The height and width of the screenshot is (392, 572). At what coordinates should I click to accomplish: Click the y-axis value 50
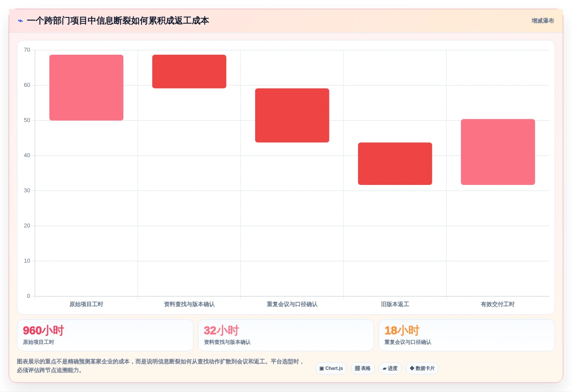[x=27, y=120]
